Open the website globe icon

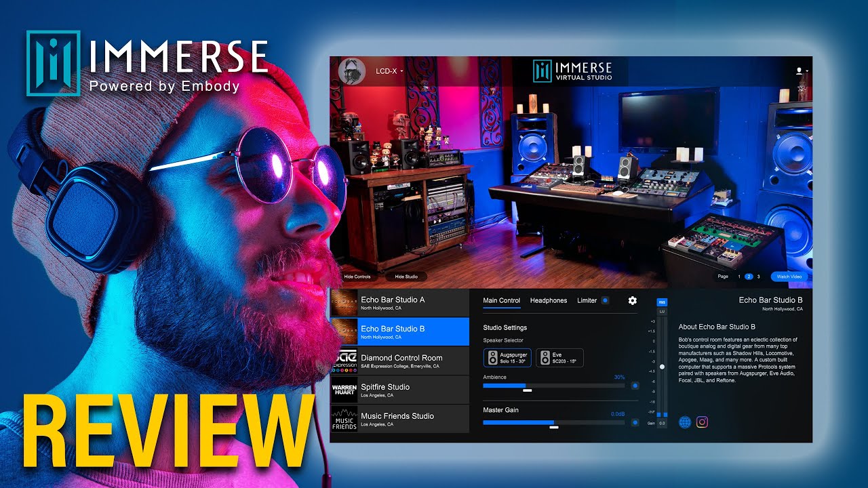coord(685,422)
